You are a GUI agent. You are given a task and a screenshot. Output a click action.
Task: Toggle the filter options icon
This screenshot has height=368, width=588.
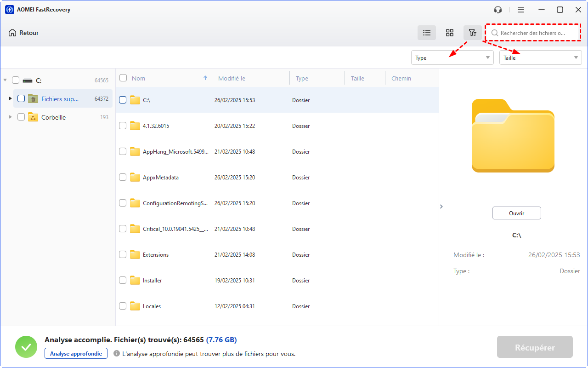(472, 33)
